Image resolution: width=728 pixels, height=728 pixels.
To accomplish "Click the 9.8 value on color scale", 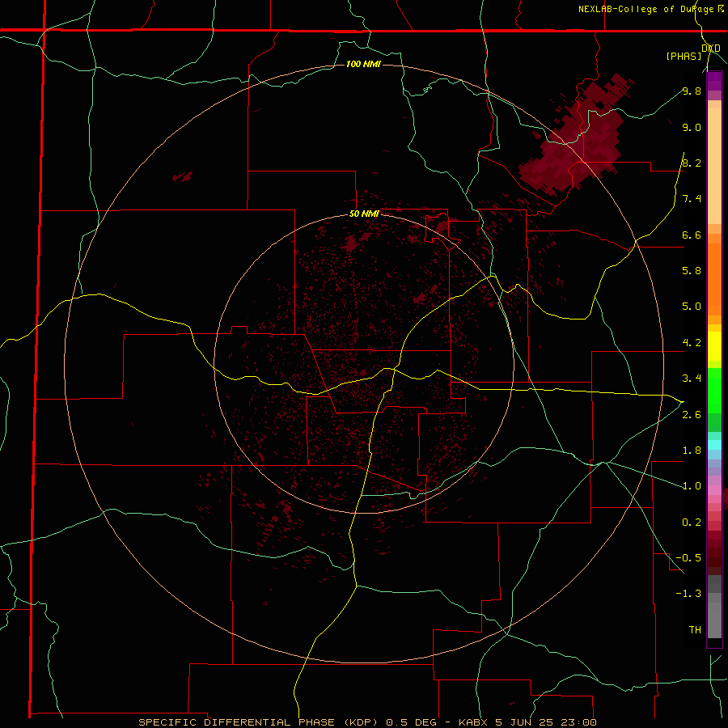I will pos(692,91).
